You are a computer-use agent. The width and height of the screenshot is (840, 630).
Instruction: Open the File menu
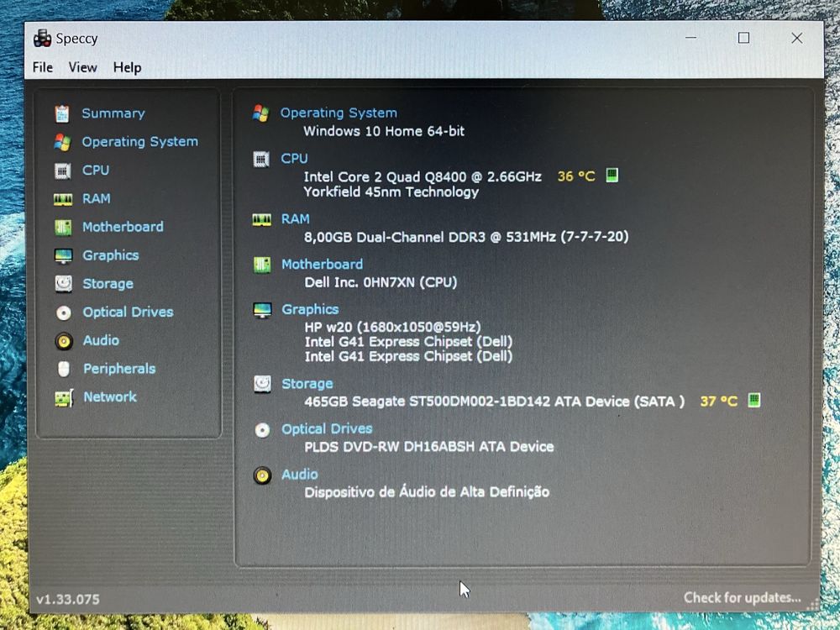43,67
